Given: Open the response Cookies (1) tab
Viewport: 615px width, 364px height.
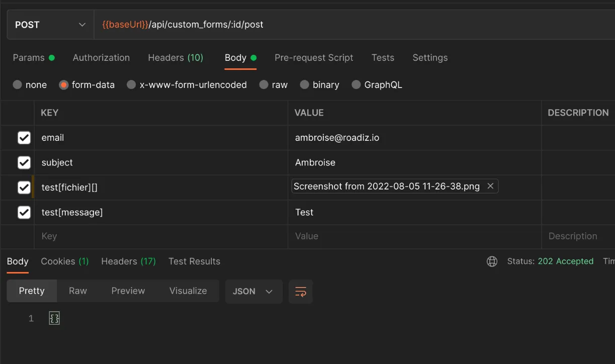Looking at the screenshot, I should 65,261.
